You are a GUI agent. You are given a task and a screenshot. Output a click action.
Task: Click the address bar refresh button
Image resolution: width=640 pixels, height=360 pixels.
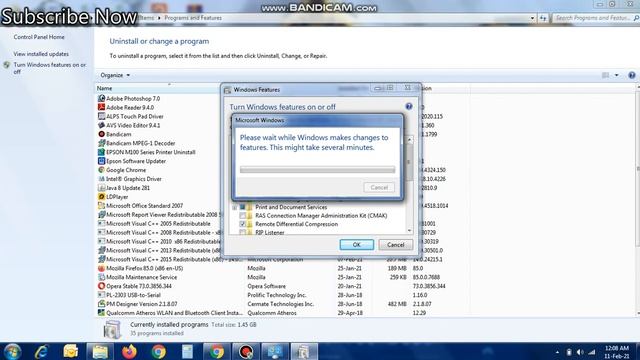[x=542, y=18]
